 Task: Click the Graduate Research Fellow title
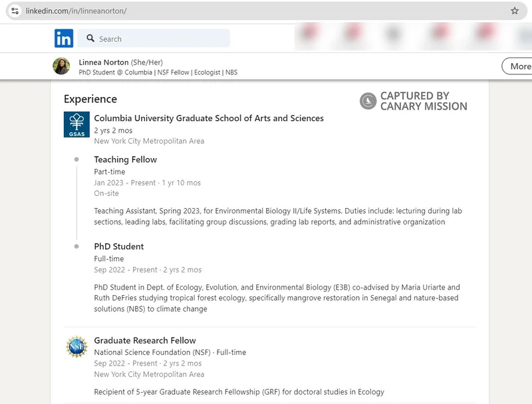[145, 340]
